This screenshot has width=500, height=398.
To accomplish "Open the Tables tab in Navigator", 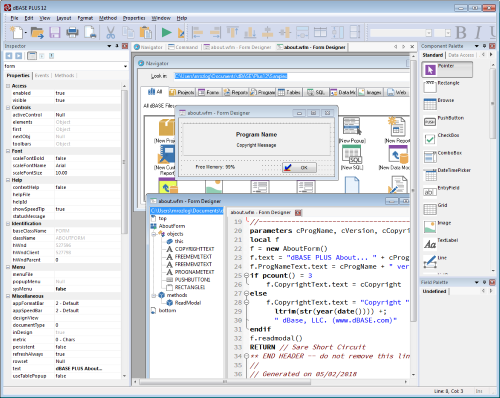I will (289, 92).
